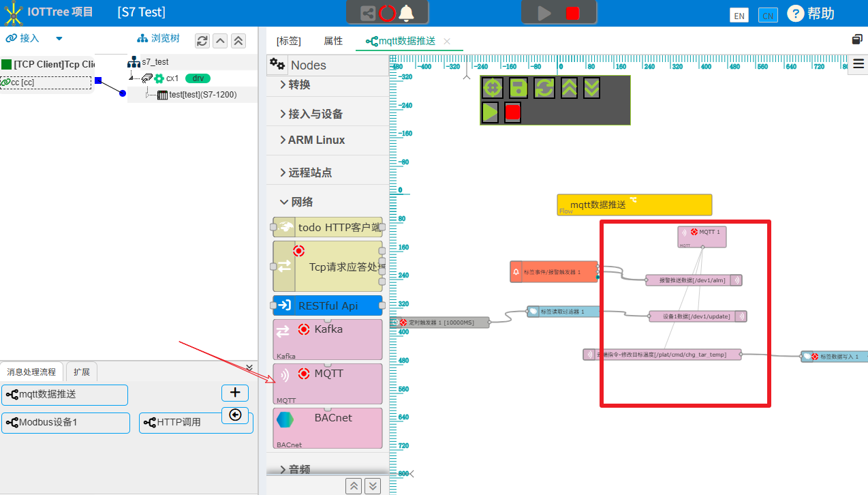Image resolution: width=868 pixels, height=495 pixels.
Task: Click the red circle status icon
Action: click(x=387, y=13)
